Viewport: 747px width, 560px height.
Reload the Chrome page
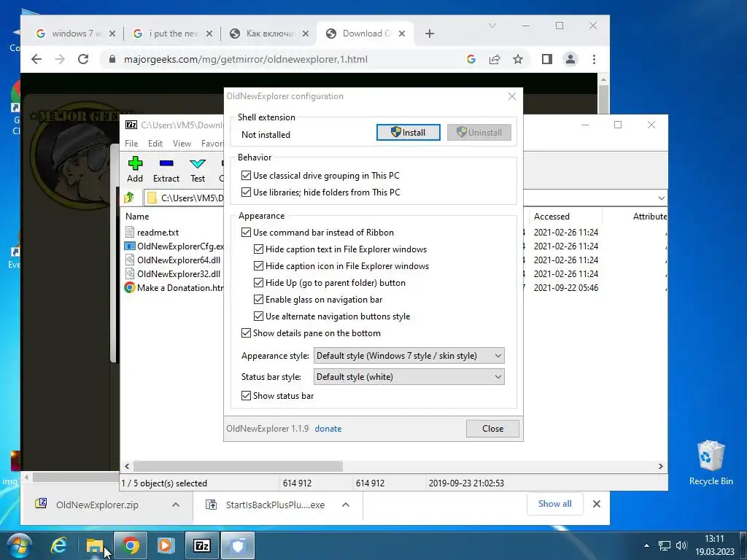(x=83, y=60)
